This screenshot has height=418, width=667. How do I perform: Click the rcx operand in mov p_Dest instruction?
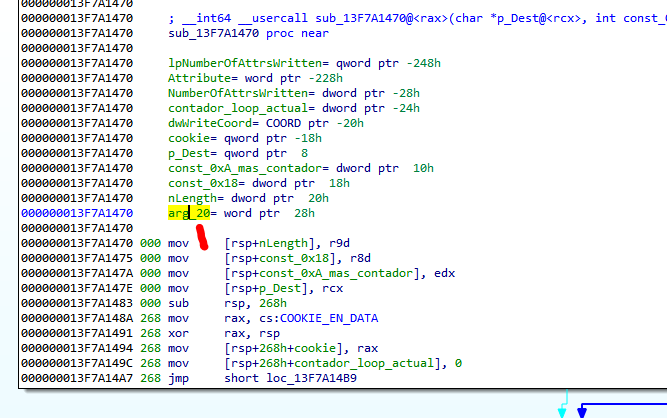[x=330, y=288]
